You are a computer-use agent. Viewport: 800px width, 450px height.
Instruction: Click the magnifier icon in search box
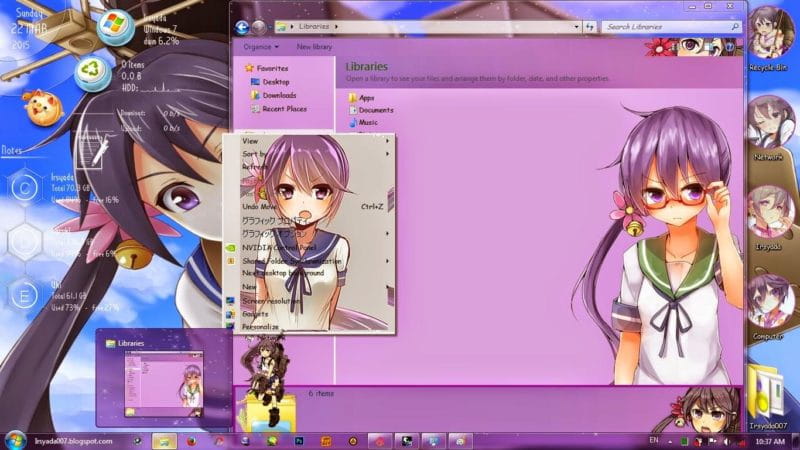[735, 27]
